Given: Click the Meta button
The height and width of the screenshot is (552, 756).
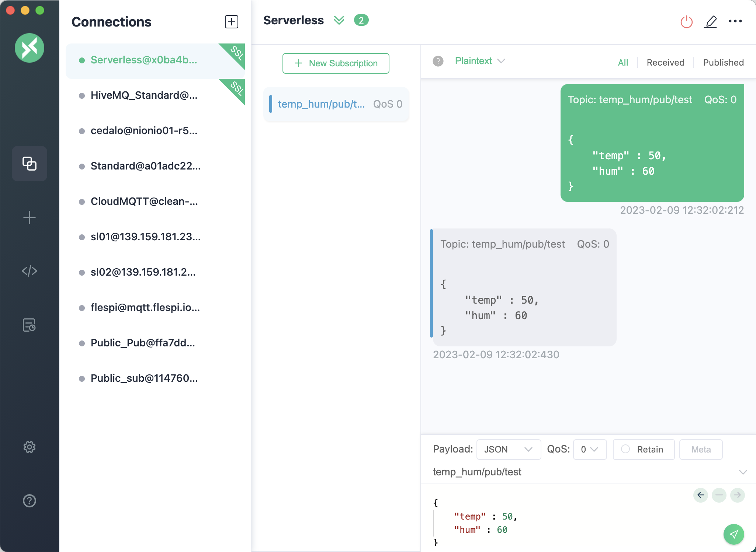Looking at the screenshot, I should (701, 449).
